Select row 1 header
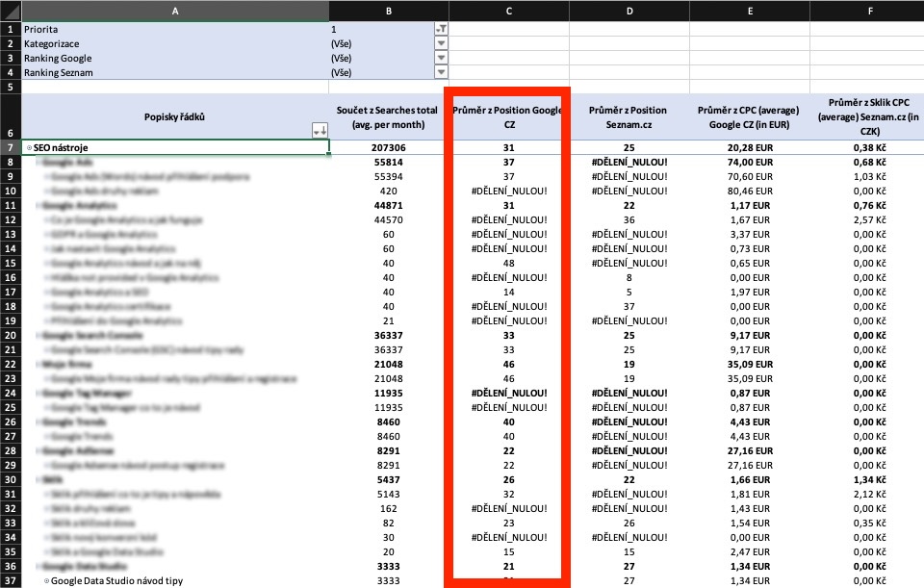The height and width of the screenshot is (588, 924). coord(11,29)
